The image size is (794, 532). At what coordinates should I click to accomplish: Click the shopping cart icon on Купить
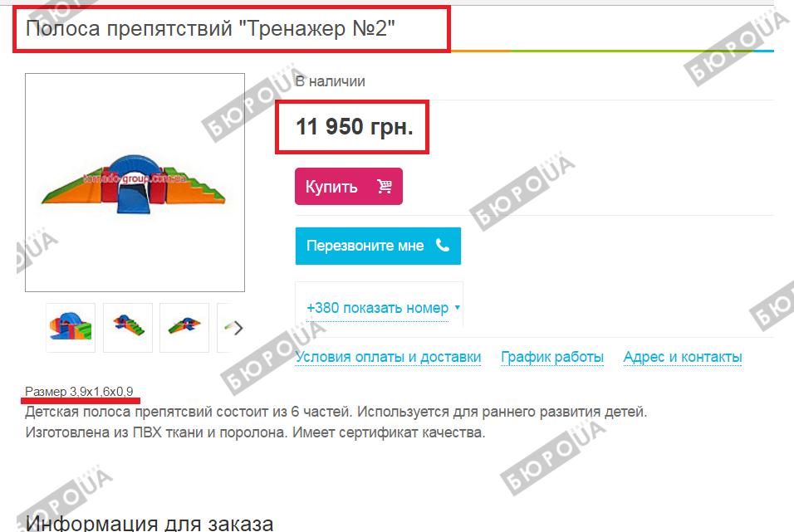coord(385,186)
